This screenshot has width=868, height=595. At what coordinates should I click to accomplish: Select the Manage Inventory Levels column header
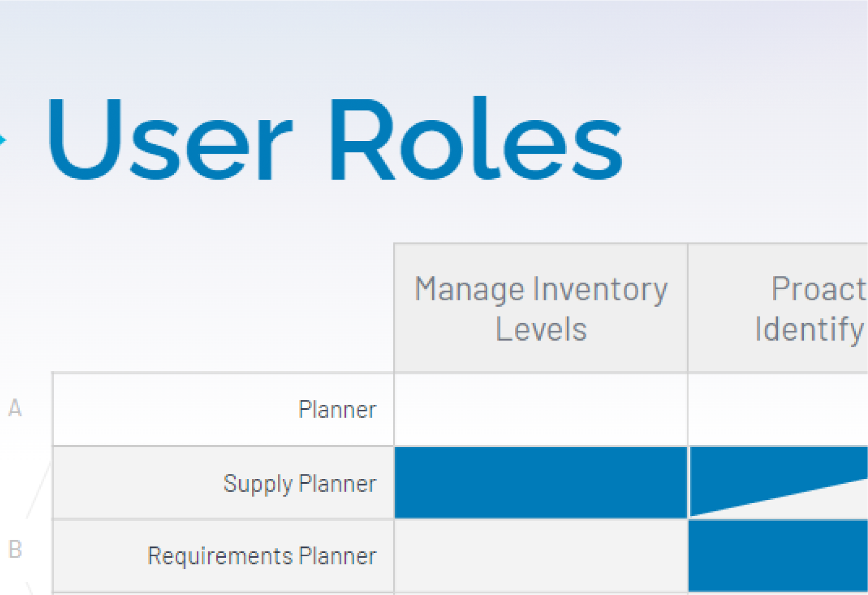[541, 308]
